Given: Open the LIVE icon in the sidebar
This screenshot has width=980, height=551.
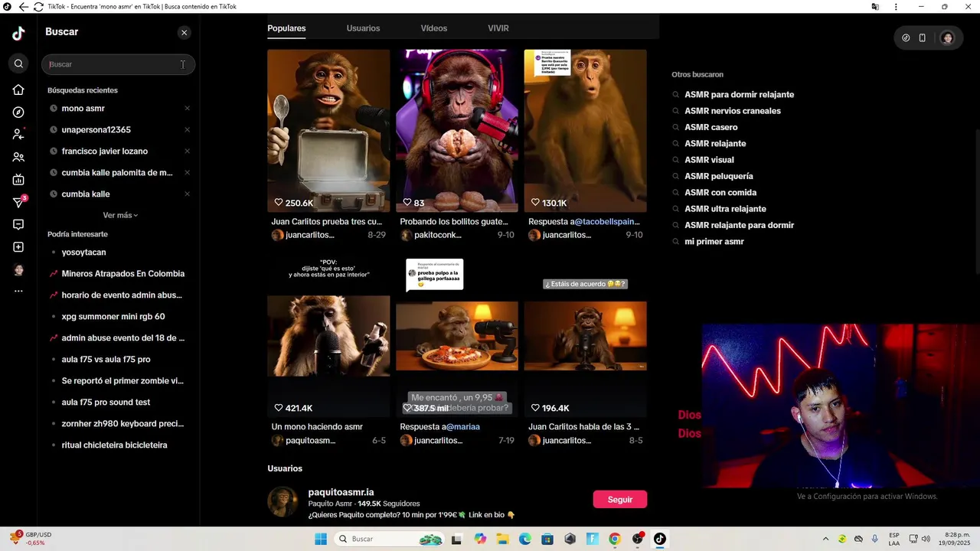Looking at the screenshot, I should 18,180.
